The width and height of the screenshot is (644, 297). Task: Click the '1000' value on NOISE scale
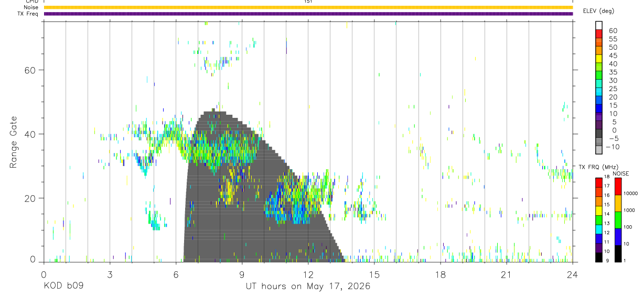[x=629, y=211]
